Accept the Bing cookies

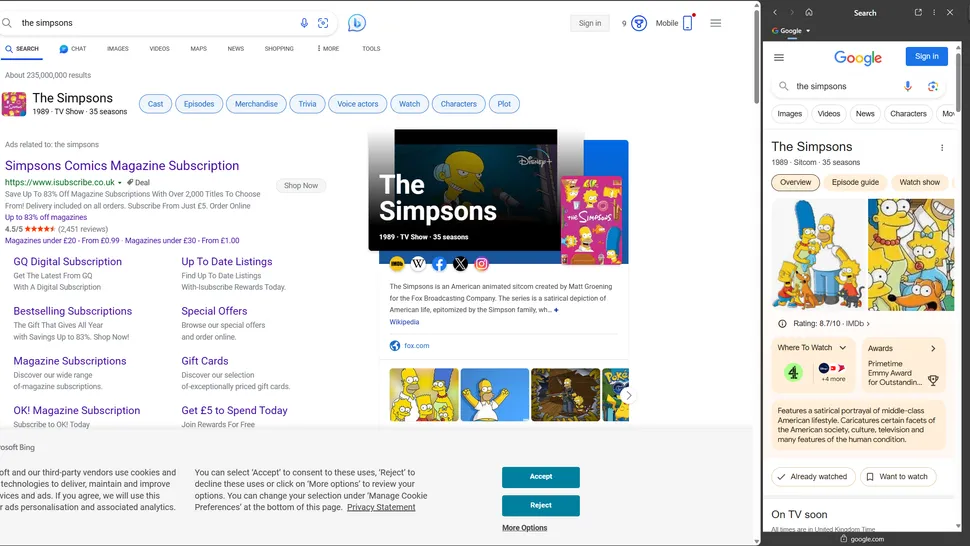[541, 477]
